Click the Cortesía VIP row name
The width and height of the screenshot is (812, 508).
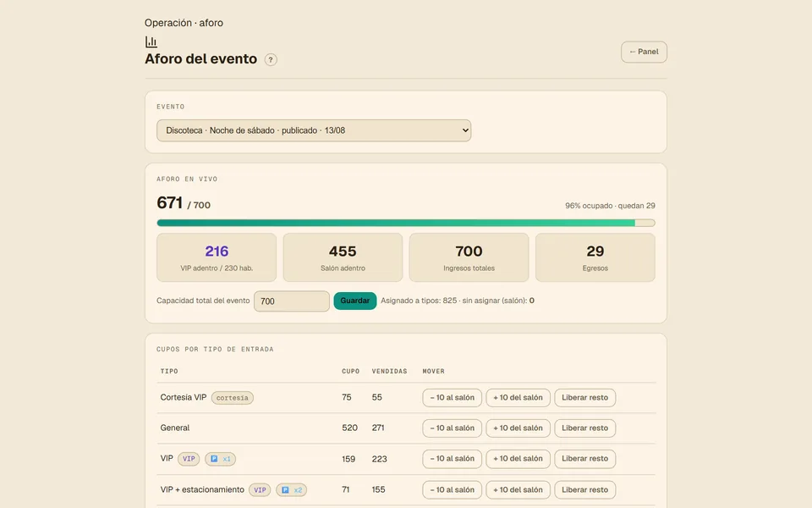coord(184,398)
